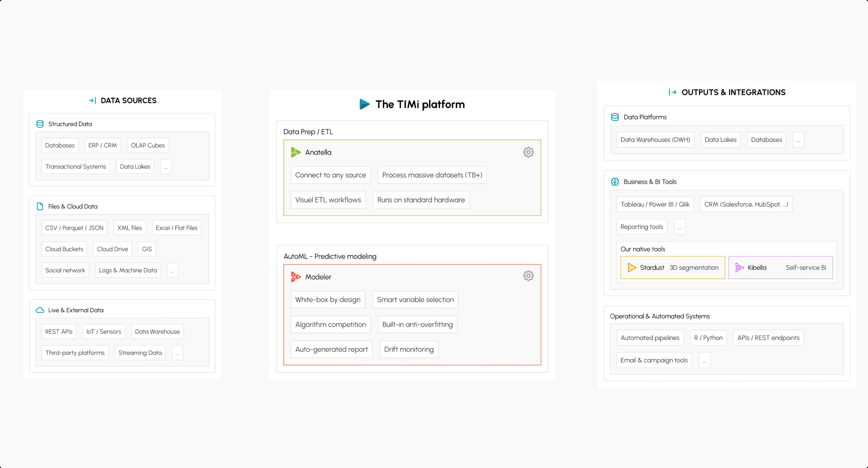The image size is (868, 468).
Task: Click the Stardust 3D segmentation card
Action: click(x=672, y=267)
